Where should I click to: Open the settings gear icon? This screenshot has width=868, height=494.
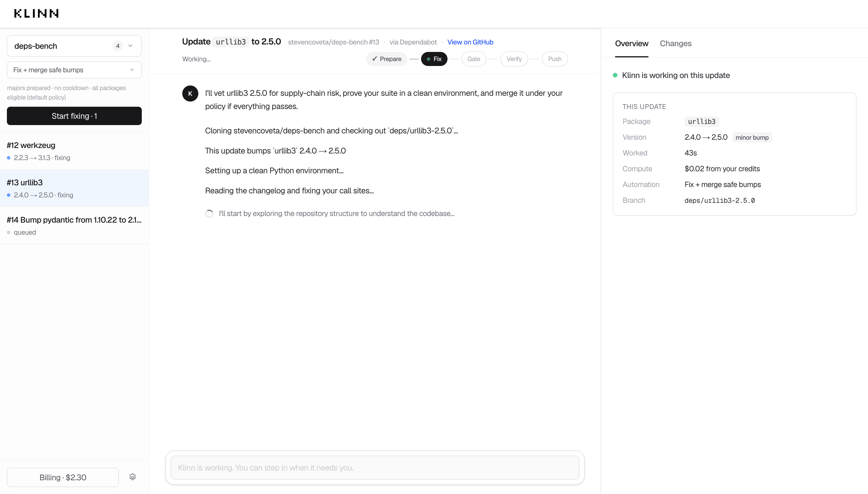point(133,477)
